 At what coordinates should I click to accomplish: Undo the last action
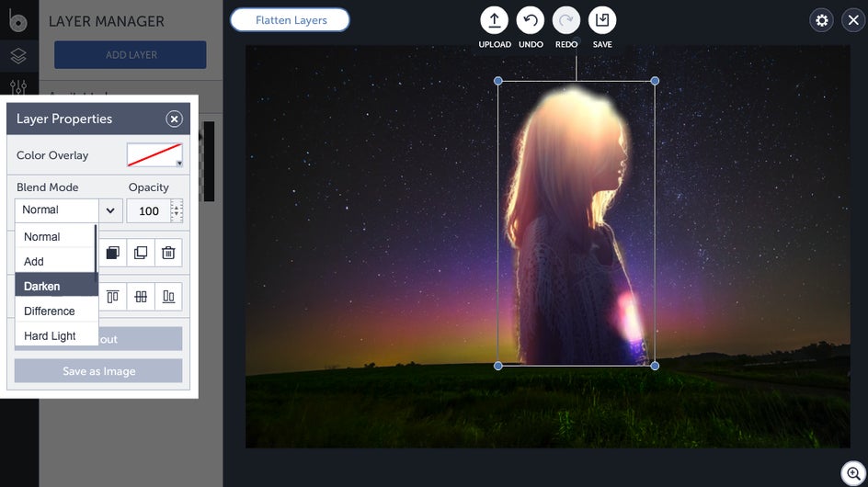tap(531, 20)
